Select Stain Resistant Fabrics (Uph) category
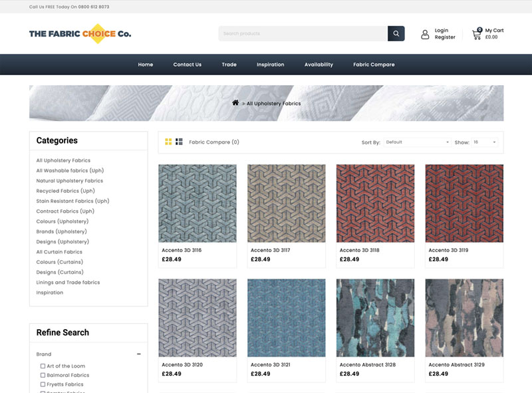This screenshot has width=532, height=393. [72, 201]
